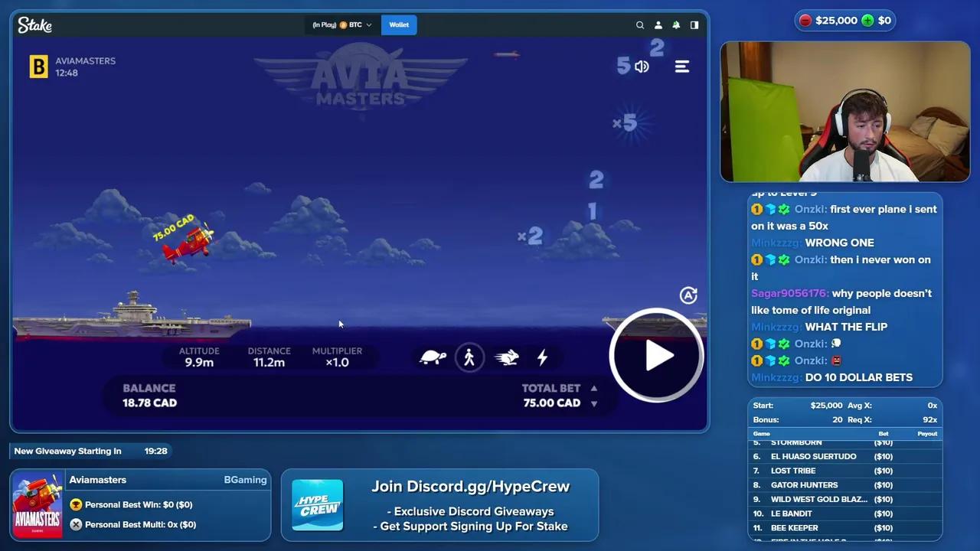Click the DISTANCE 11.2m readout
Image resolution: width=980 pixels, height=551 pixels.
tap(269, 357)
